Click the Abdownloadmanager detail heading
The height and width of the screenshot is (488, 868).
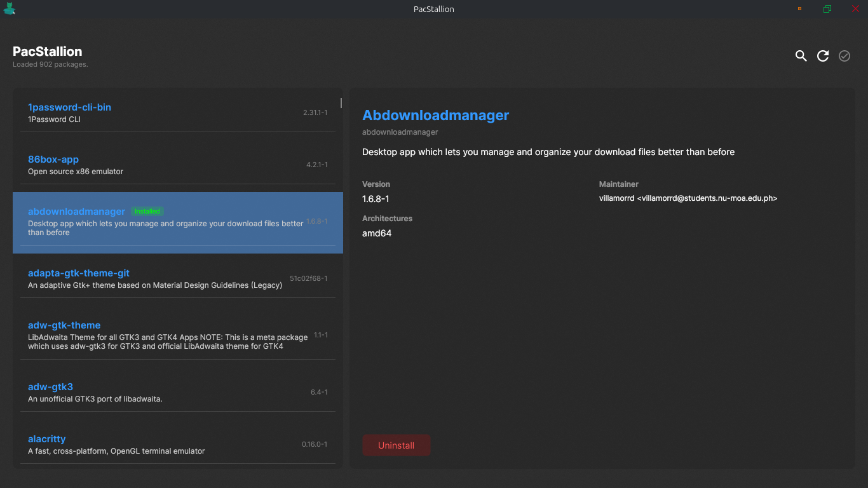436,116
